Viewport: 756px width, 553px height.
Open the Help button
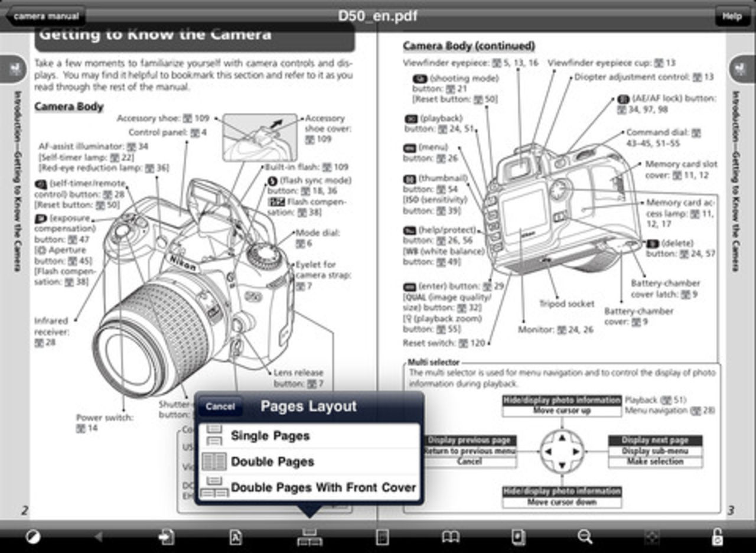pos(731,16)
